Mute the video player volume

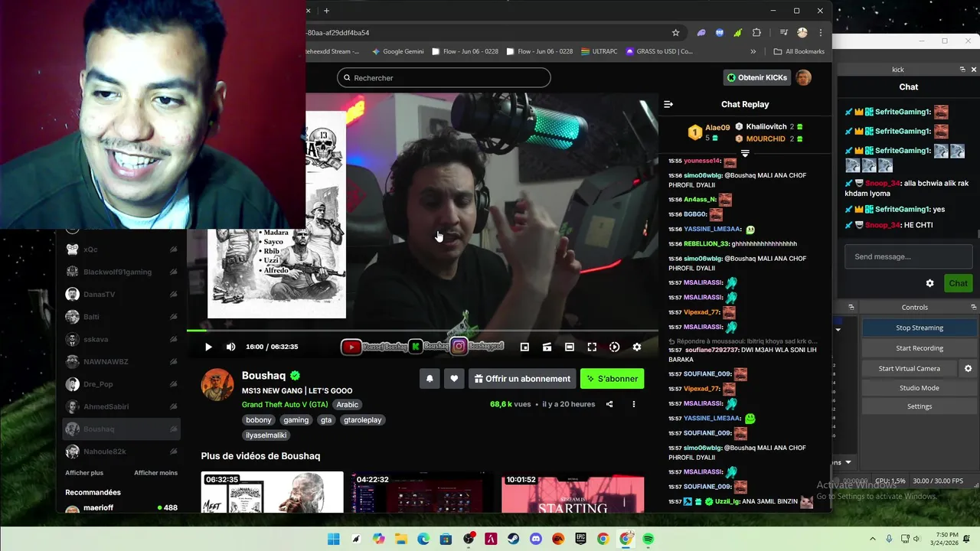230,347
